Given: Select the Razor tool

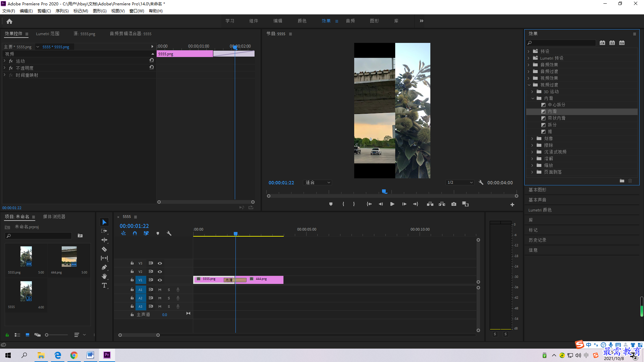Looking at the screenshot, I should pos(104,249).
